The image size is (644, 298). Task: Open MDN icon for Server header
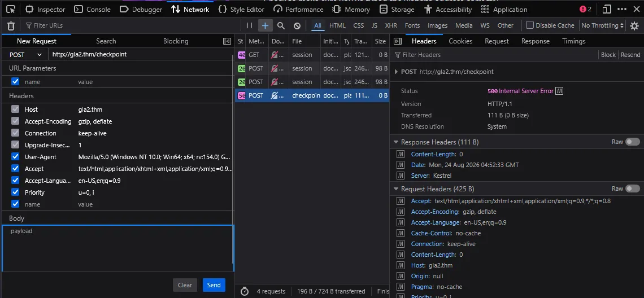tap(401, 176)
